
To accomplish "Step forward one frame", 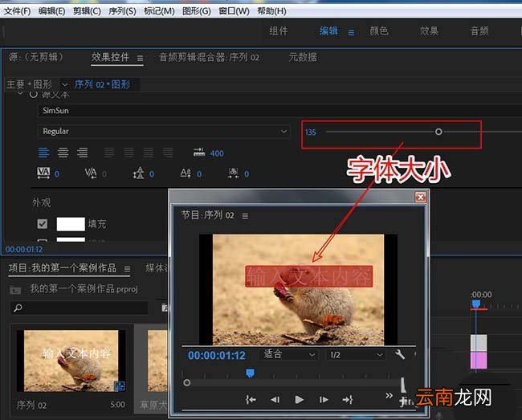I will coord(324,399).
